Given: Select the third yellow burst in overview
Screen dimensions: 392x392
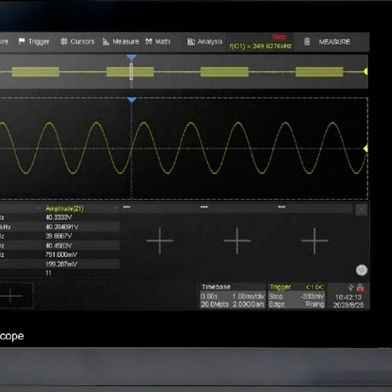Looking at the screenshot, I should 224,72.
